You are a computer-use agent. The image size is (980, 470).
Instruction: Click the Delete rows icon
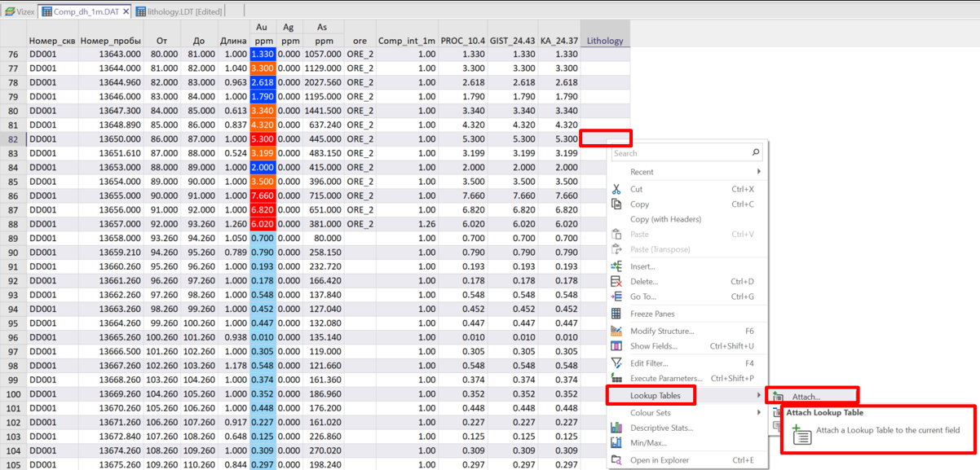pos(616,282)
